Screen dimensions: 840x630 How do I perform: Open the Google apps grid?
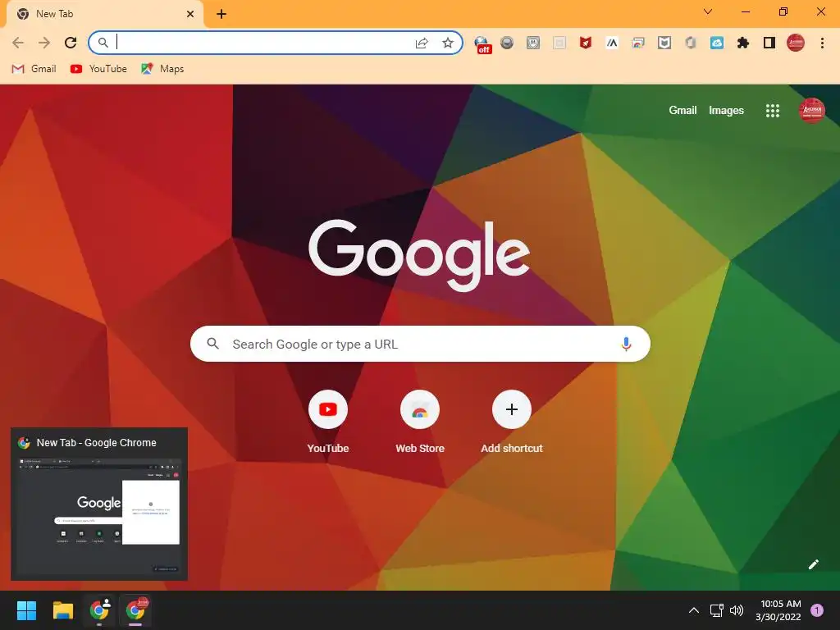[773, 111]
